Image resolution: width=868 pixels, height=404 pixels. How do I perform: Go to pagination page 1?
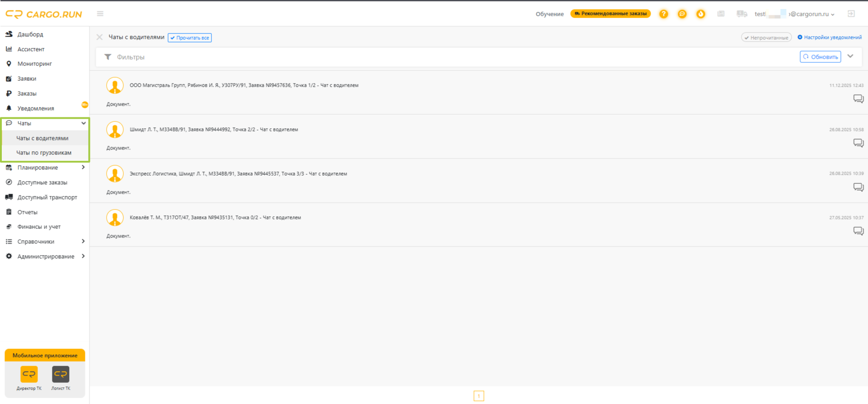click(x=479, y=396)
